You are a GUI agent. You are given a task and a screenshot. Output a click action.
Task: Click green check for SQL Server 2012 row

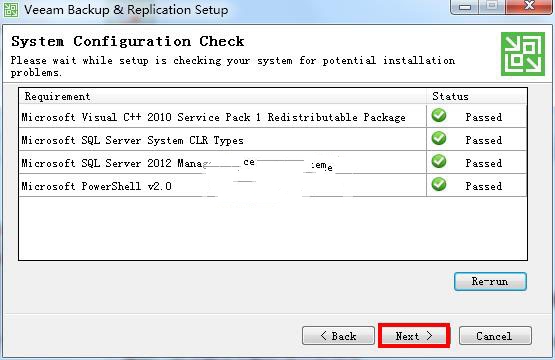click(439, 161)
